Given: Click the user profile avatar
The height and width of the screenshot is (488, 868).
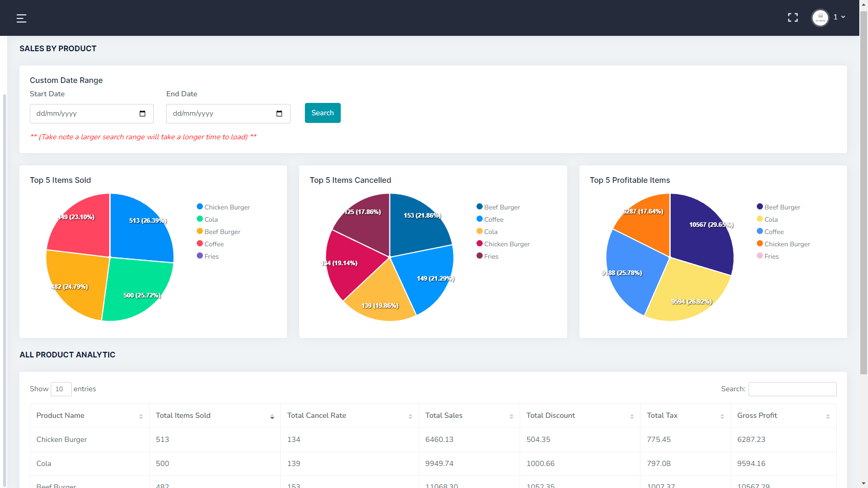Looking at the screenshot, I should coord(820,18).
